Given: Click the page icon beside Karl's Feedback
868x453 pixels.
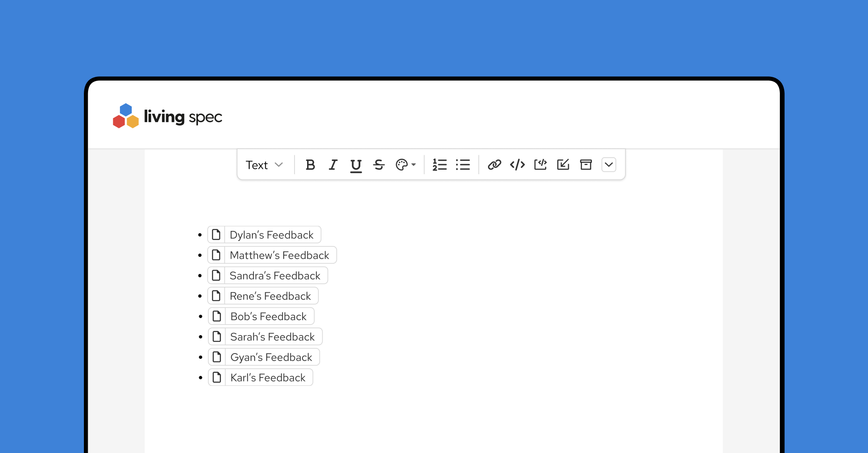Looking at the screenshot, I should 217,377.
